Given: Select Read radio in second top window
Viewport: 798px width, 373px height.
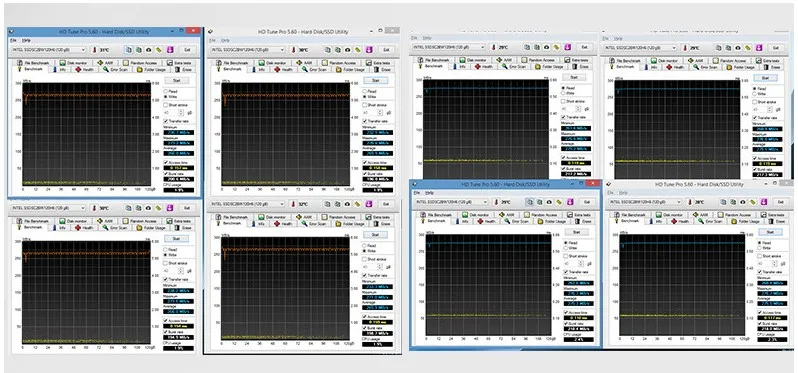Looking at the screenshot, I should click(369, 91).
